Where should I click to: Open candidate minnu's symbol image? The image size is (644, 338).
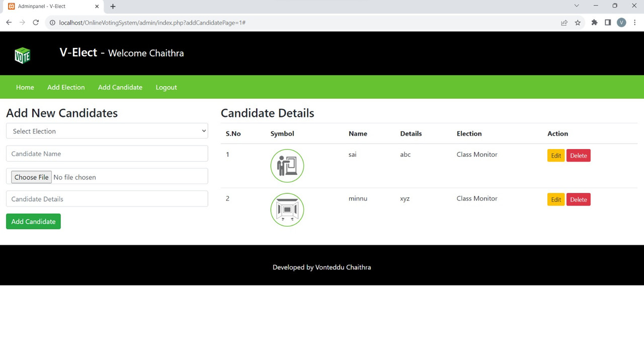(287, 210)
